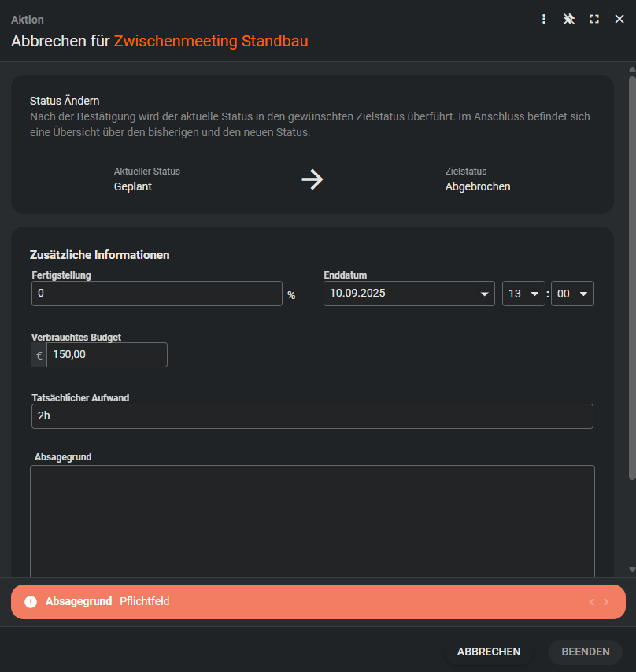Image resolution: width=636 pixels, height=672 pixels.
Task: Open the minutes dropdown showing 00
Action: (583, 294)
